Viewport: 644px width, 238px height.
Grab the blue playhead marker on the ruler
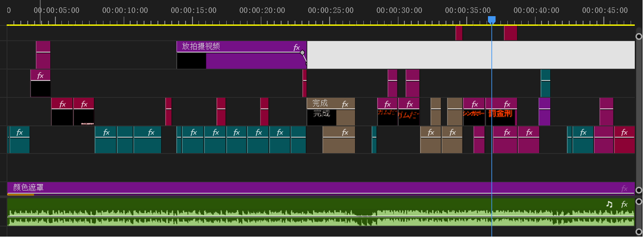tap(492, 19)
